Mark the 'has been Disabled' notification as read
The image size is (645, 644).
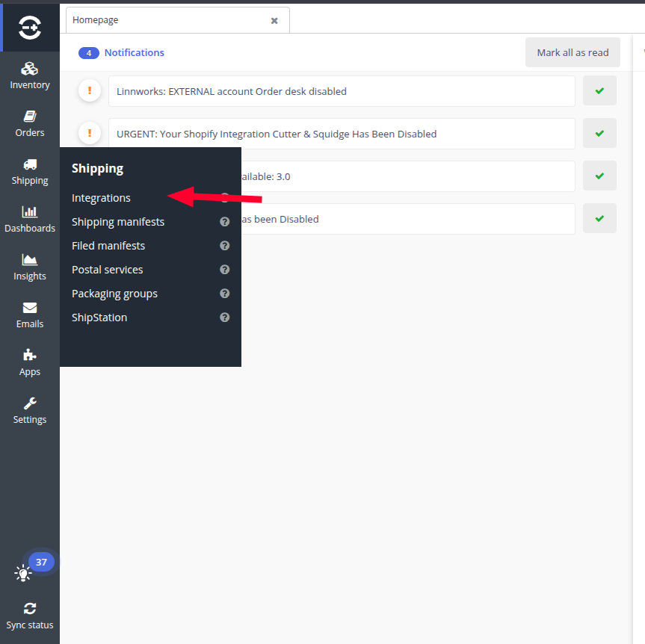coord(599,218)
